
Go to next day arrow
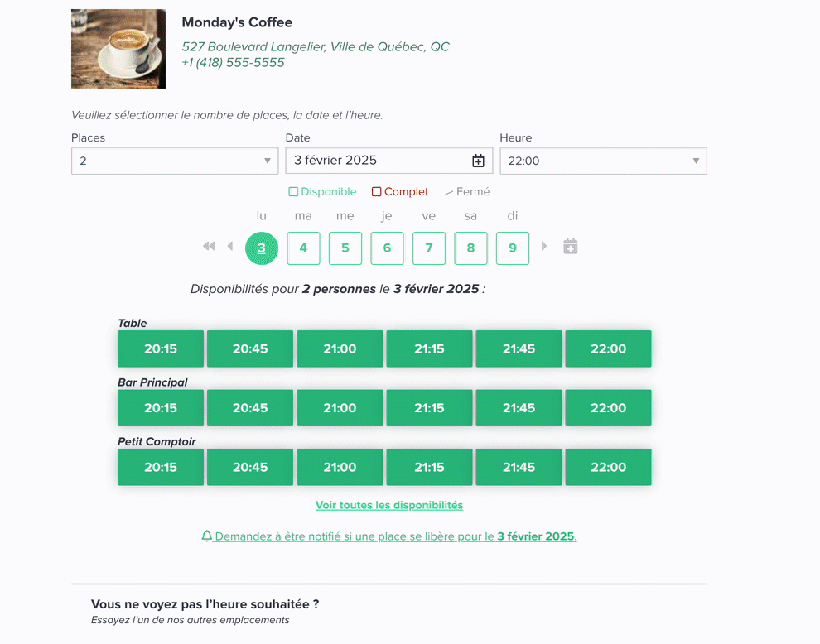coord(544,246)
